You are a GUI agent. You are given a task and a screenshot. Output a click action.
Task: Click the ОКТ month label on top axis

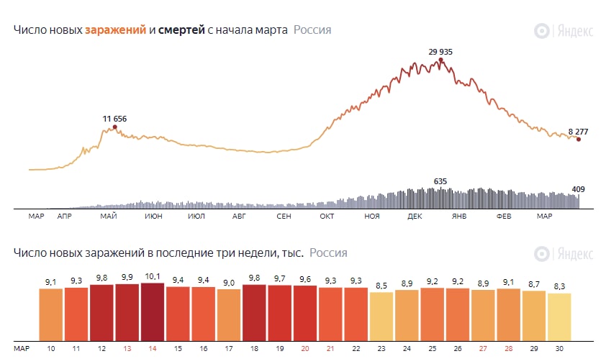click(x=327, y=216)
